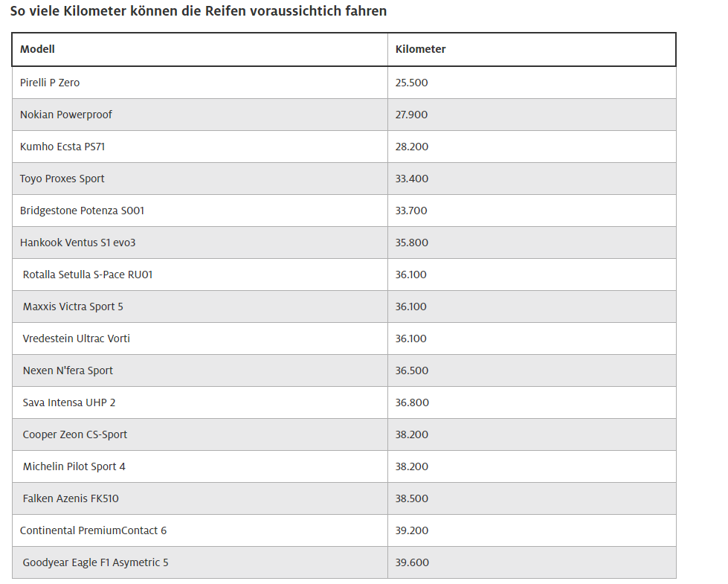Screen dimensions: 728x584
Task: Click the Maxxis Victra Sport 5 name
Action: pos(73,307)
